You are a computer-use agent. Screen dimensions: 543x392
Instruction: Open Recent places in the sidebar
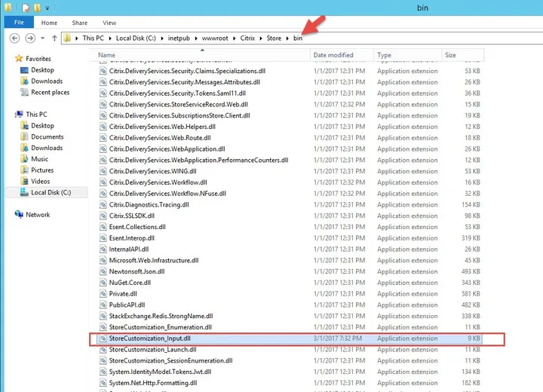[x=51, y=93]
